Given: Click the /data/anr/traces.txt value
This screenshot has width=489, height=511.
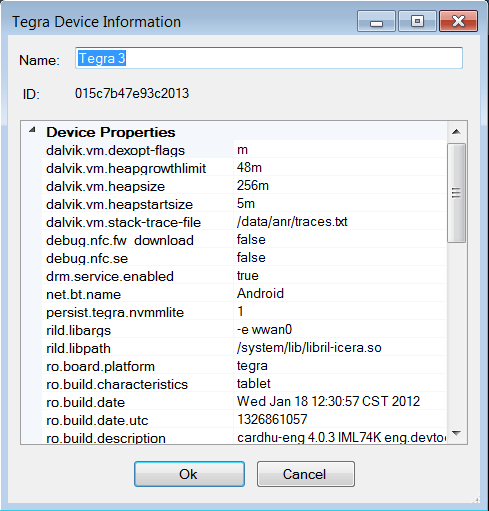Looking at the screenshot, I should 292,221.
